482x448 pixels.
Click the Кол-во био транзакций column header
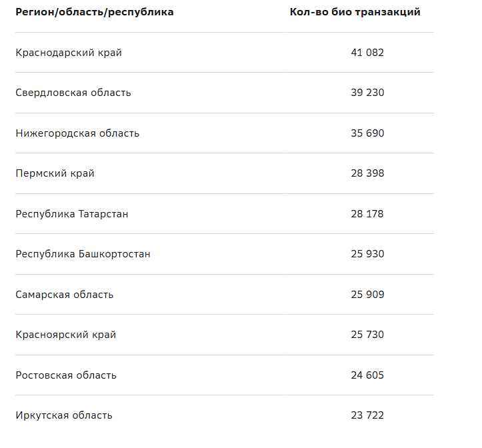click(355, 12)
